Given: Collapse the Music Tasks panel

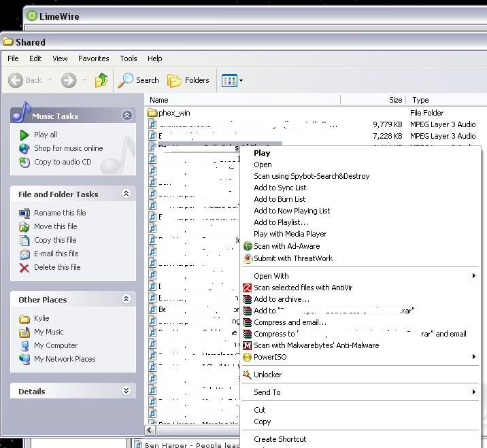Looking at the screenshot, I should pos(127,115).
